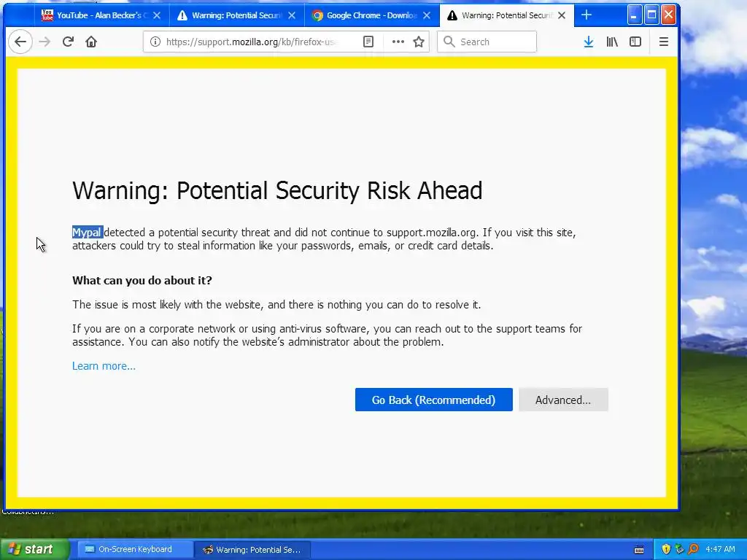Bookmark this page with the star
The height and width of the screenshot is (560, 747).
click(419, 42)
